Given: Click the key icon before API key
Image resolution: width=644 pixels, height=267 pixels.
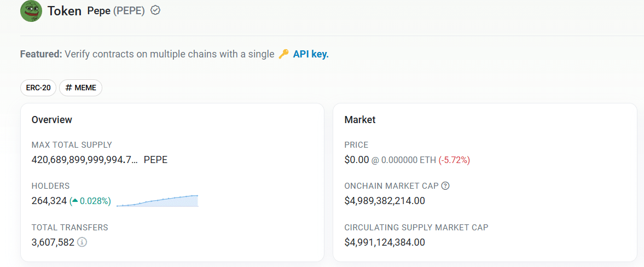Looking at the screenshot, I should (x=283, y=54).
